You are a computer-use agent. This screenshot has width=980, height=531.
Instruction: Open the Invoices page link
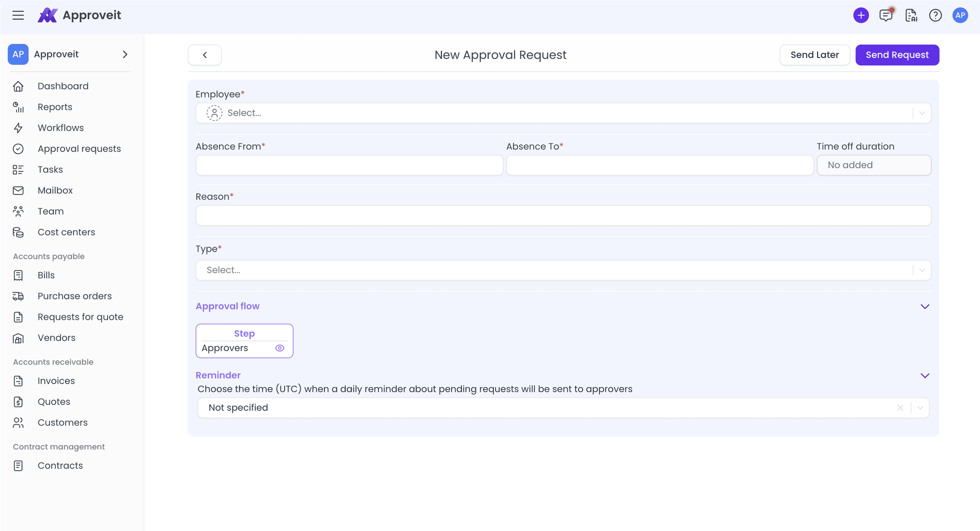point(56,381)
